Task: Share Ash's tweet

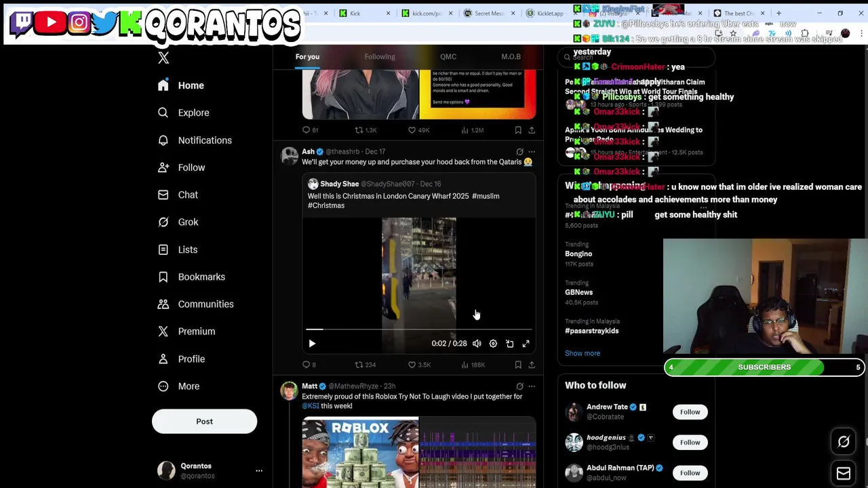Action: coord(532,365)
